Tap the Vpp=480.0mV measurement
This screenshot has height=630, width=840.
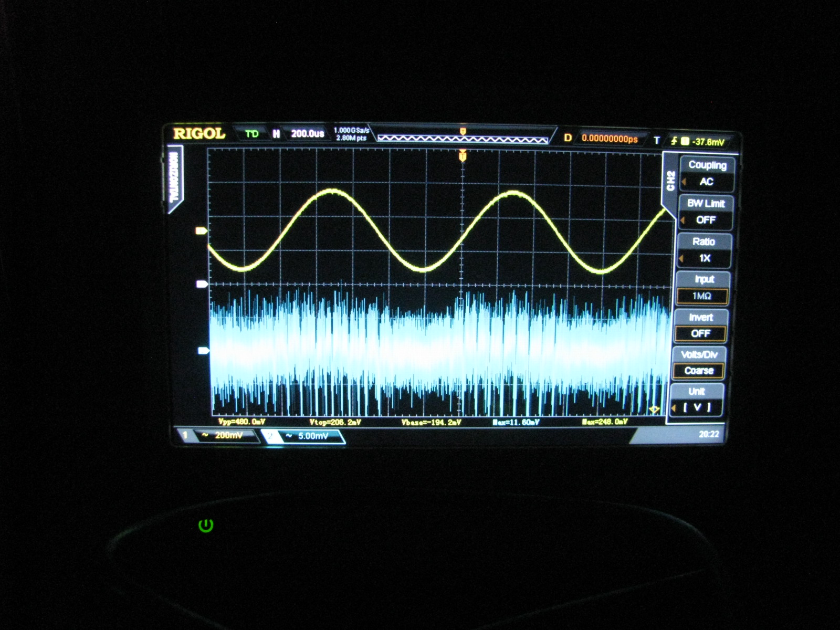pos(241,422)
